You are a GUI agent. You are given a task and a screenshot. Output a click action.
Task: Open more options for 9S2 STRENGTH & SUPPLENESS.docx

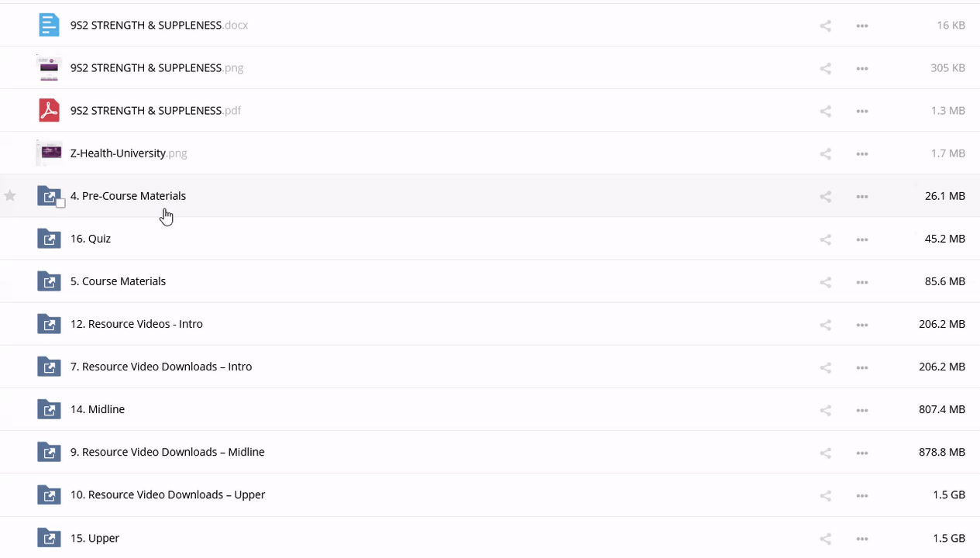coord(861,26)
